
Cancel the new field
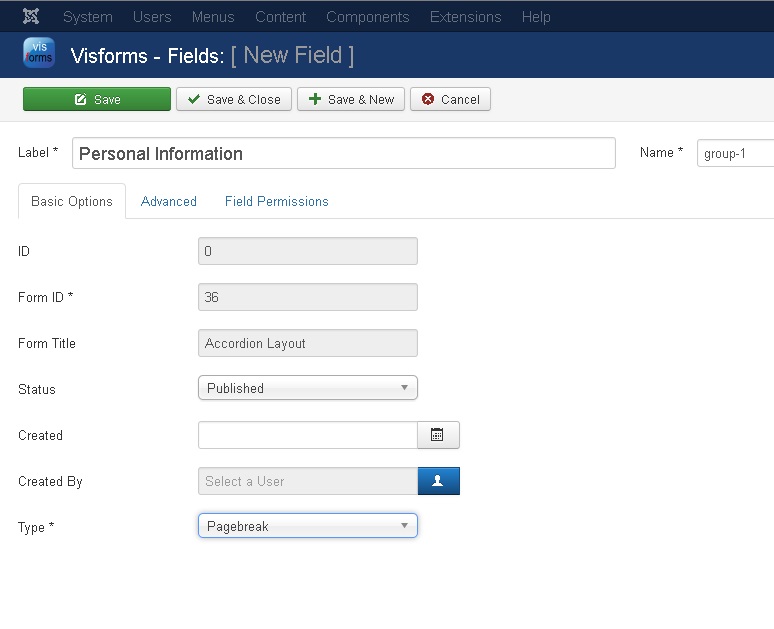click(450, 99)
